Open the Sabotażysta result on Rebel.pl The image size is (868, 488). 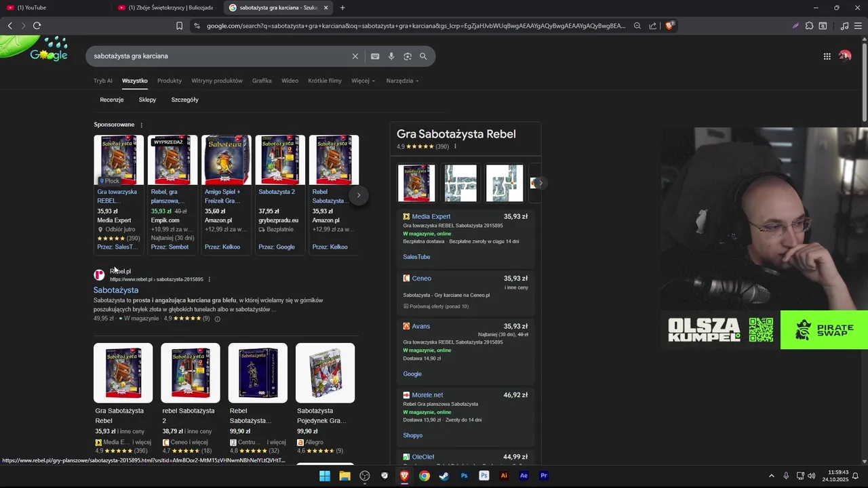coord(116,290)
